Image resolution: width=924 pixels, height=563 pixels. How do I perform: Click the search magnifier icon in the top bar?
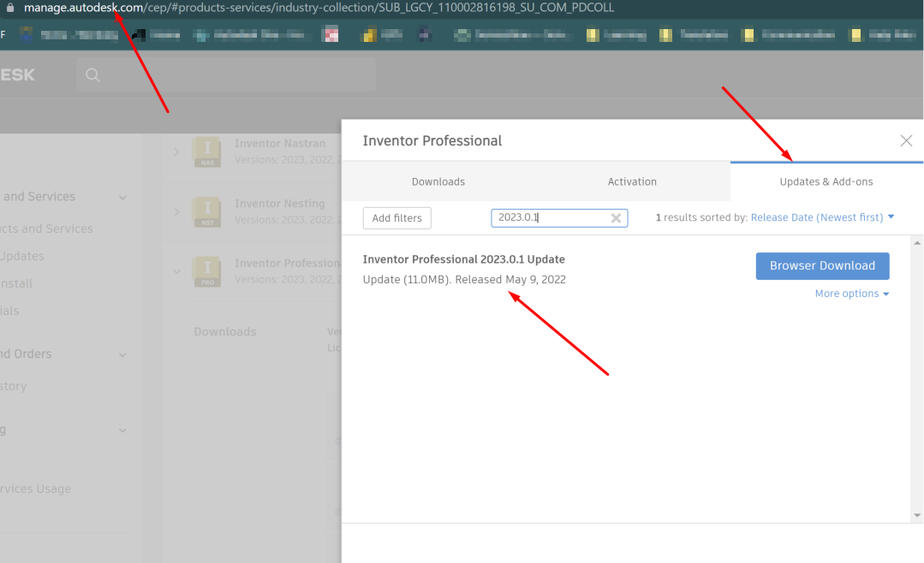[x=92, y=74]
